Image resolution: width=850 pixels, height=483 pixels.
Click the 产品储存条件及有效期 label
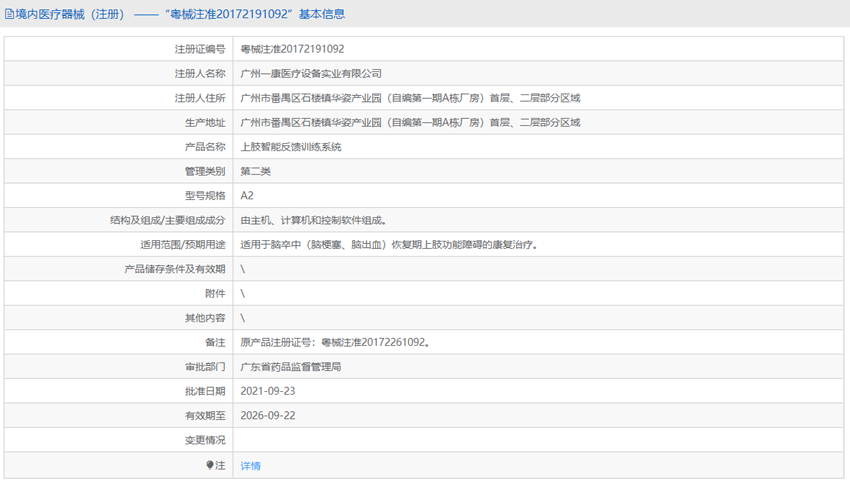click(x=175, y=269)
